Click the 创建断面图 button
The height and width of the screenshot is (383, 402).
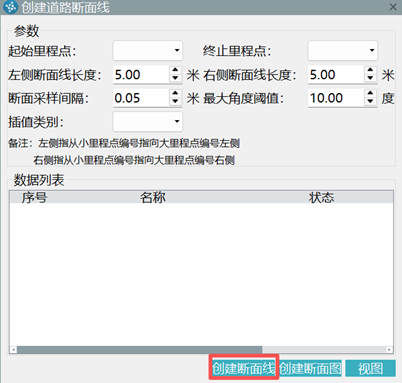310,368
